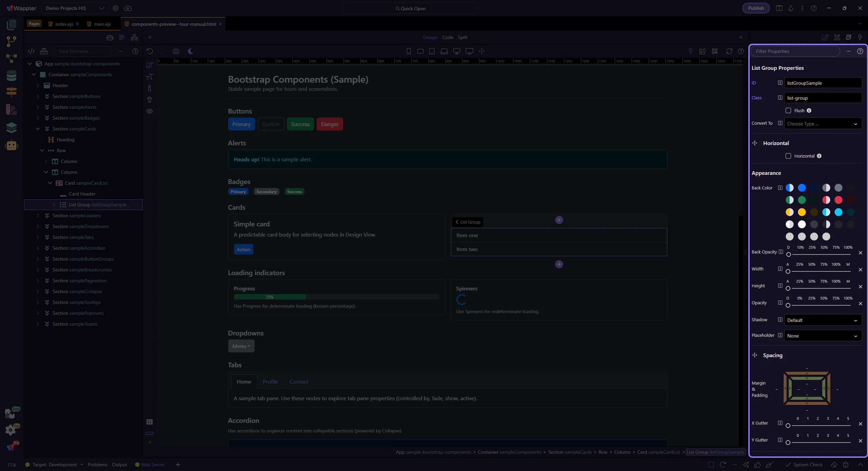Click the Filter Properties input field
Screen dimensions: 868x471
pos(795,51)
